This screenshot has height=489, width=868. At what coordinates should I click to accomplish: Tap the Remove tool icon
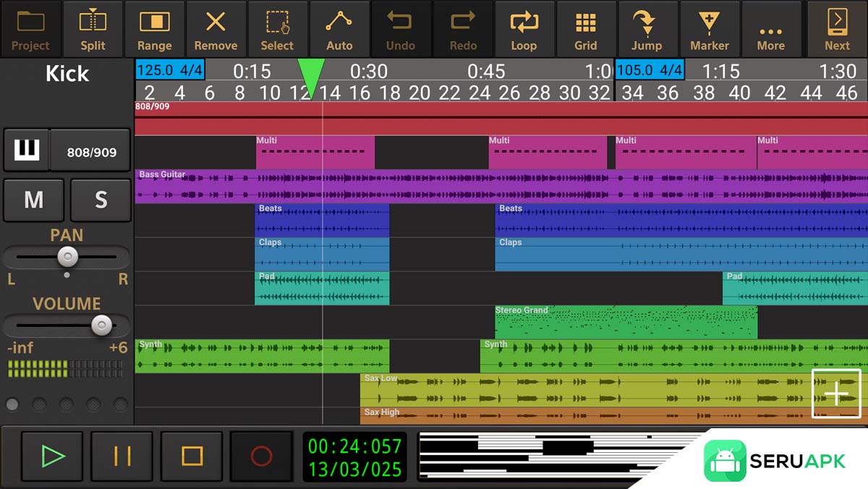click(216, 30)
